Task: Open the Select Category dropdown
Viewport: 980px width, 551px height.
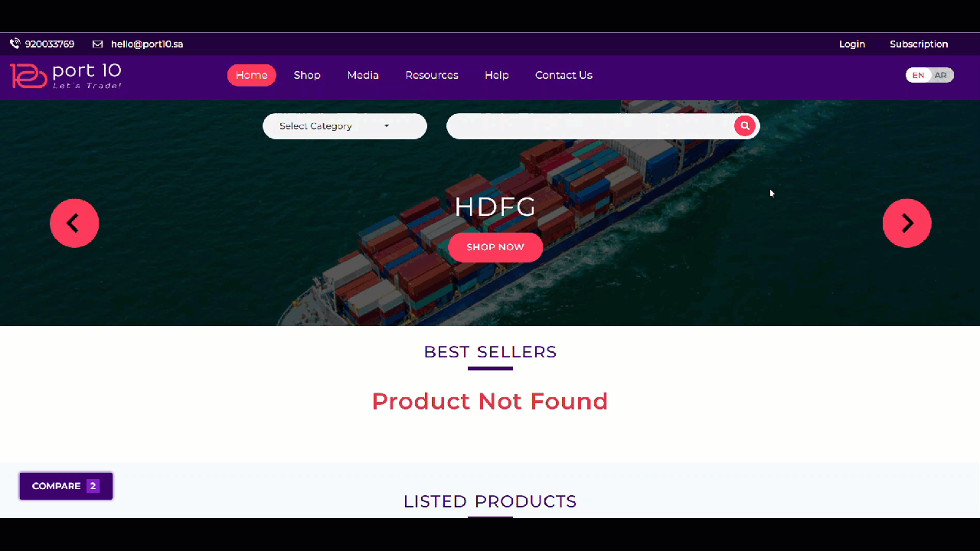Action: pyautogui.click(x=345, y=126)
